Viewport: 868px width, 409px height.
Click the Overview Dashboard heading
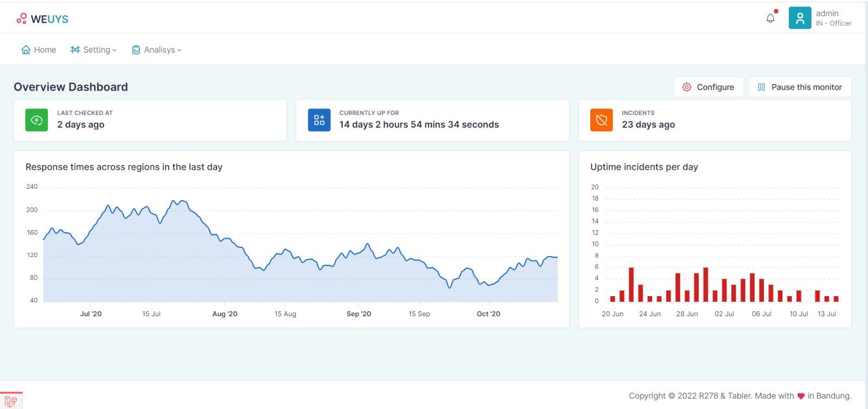(x=71, y=87)
